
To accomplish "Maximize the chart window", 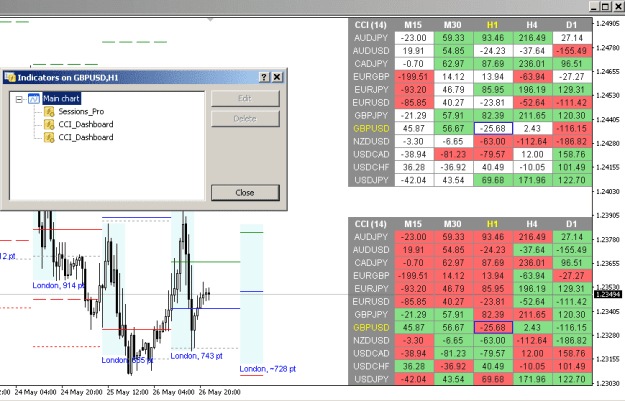I will (x=605, y=6).
